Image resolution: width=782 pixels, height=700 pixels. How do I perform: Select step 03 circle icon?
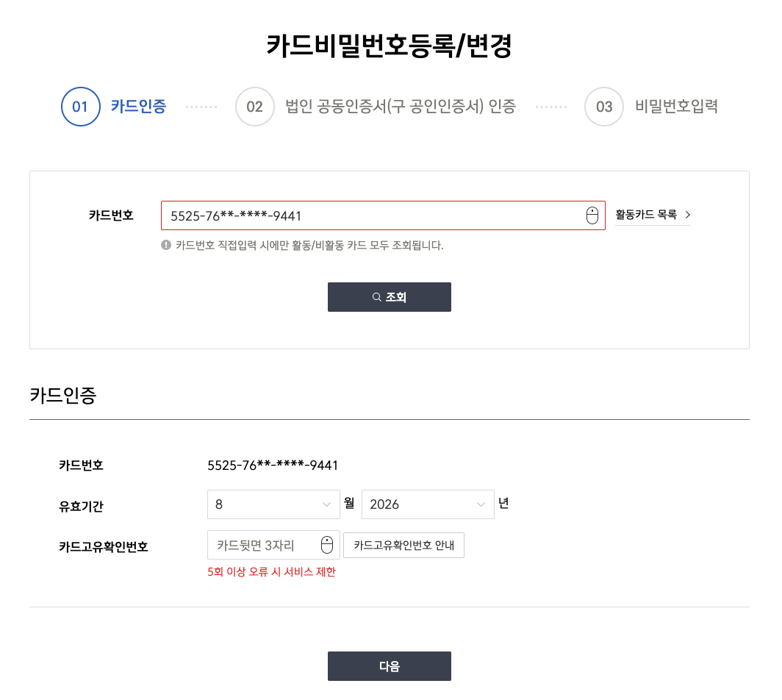coord(604,107)
